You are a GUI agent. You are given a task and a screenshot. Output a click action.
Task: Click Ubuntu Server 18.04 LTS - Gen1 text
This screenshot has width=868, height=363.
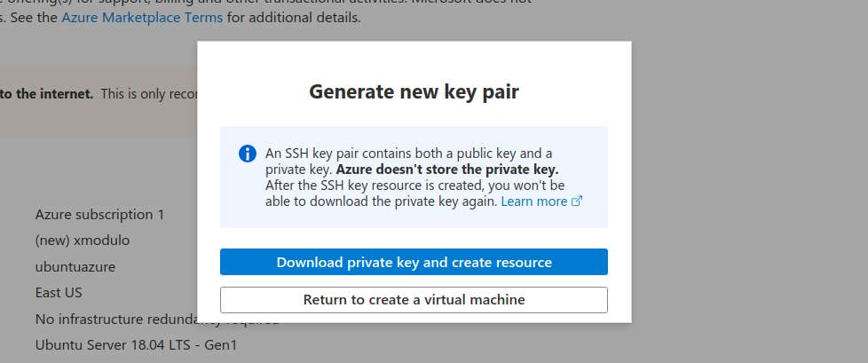click(136, 345)
